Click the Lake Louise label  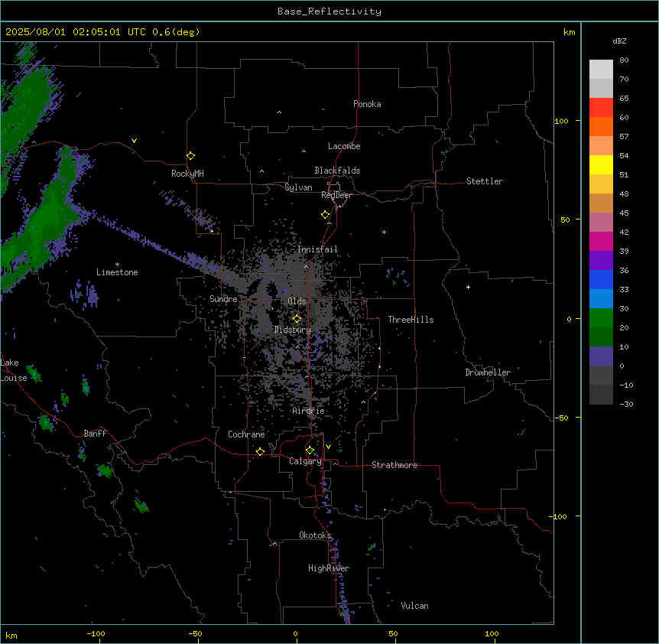coord(12,370)
